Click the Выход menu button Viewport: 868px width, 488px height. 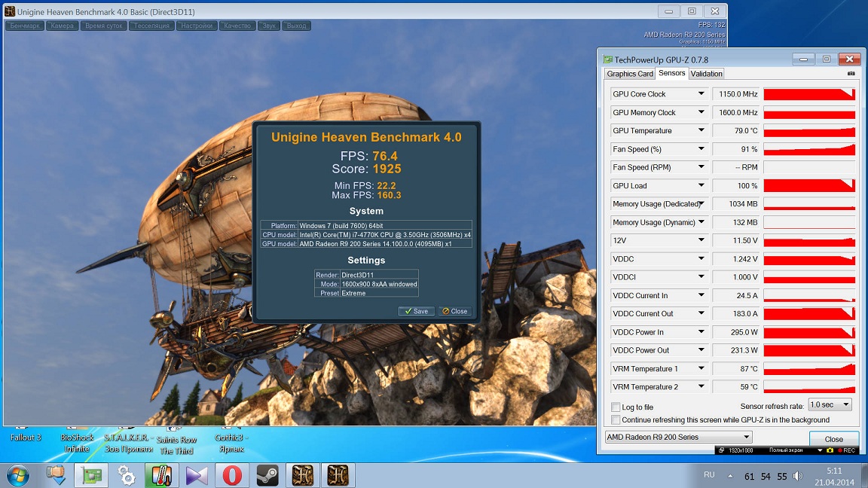click(296, 26)
